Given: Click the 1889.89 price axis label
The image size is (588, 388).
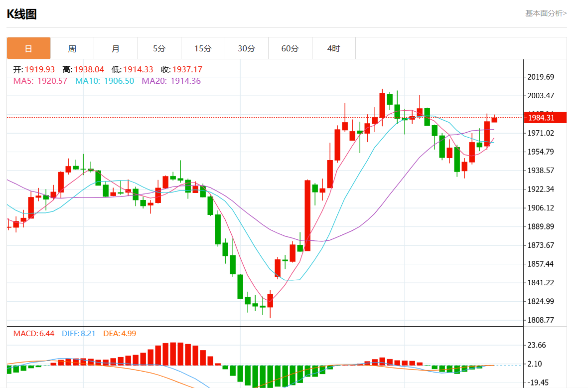Looking at the screenshot, I should click(x=541, y=226).
